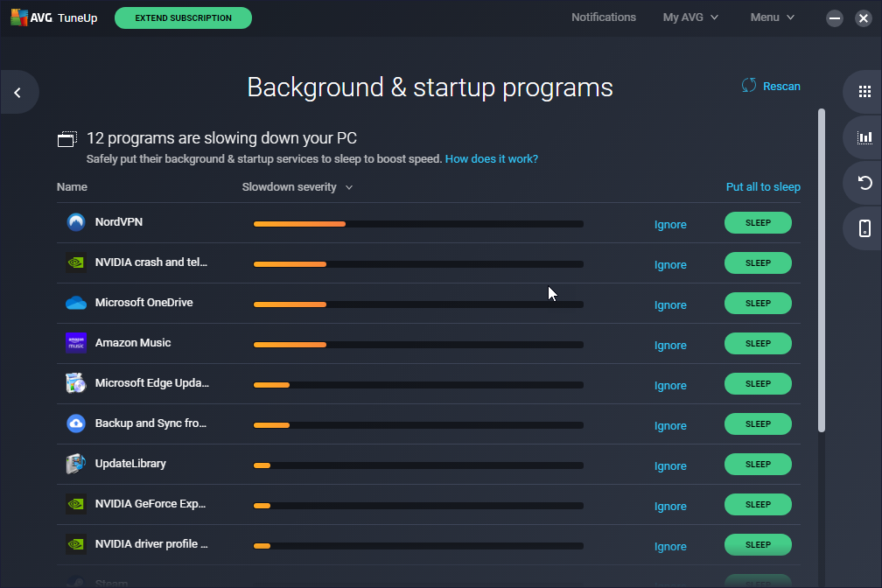The height and width of the screenshot is (588, 882).
Task: Put NordVPN to sleep
Action: point(757,222)
